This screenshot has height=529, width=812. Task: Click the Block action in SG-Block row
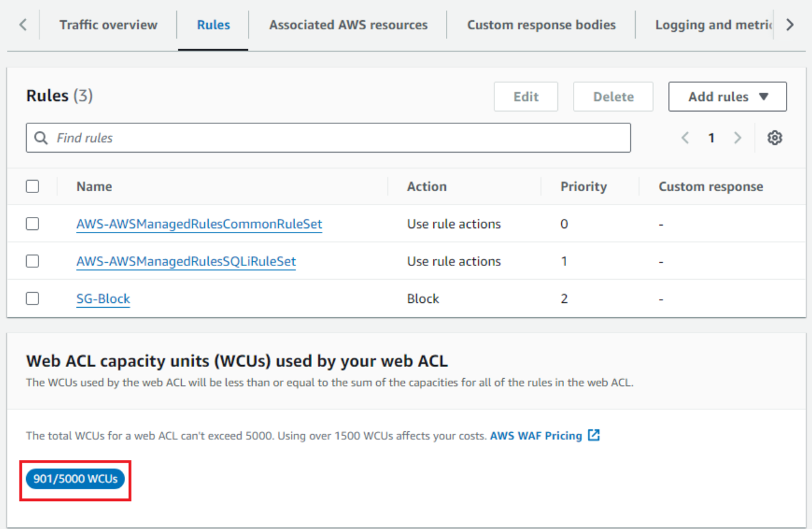tap(423, 298)
